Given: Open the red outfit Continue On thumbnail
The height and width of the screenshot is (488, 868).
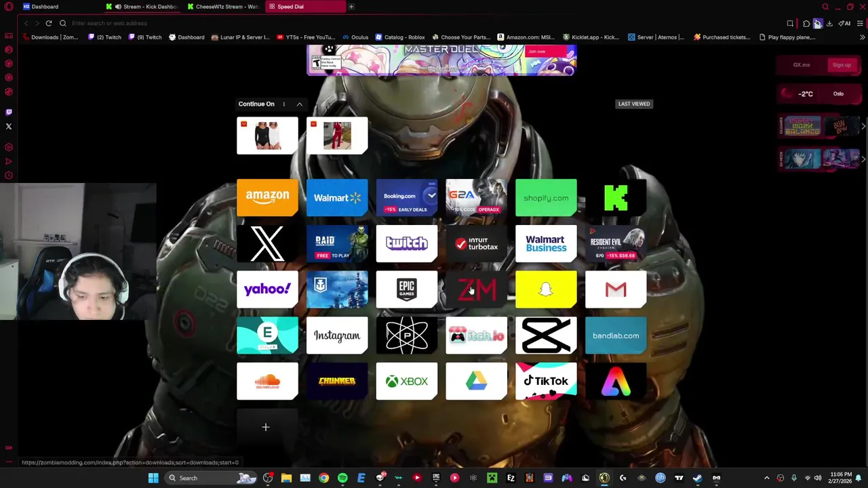Looking at the screenshot, I should 337,136.
